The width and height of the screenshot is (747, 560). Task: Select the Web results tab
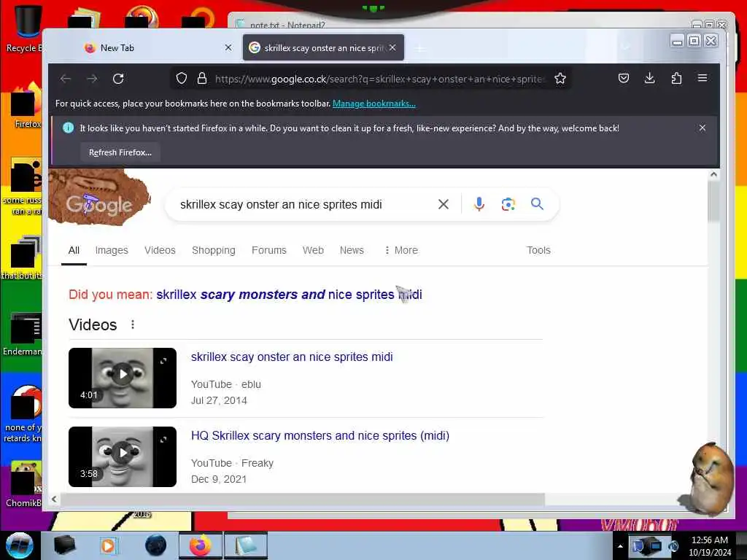(x=313, y=251)
